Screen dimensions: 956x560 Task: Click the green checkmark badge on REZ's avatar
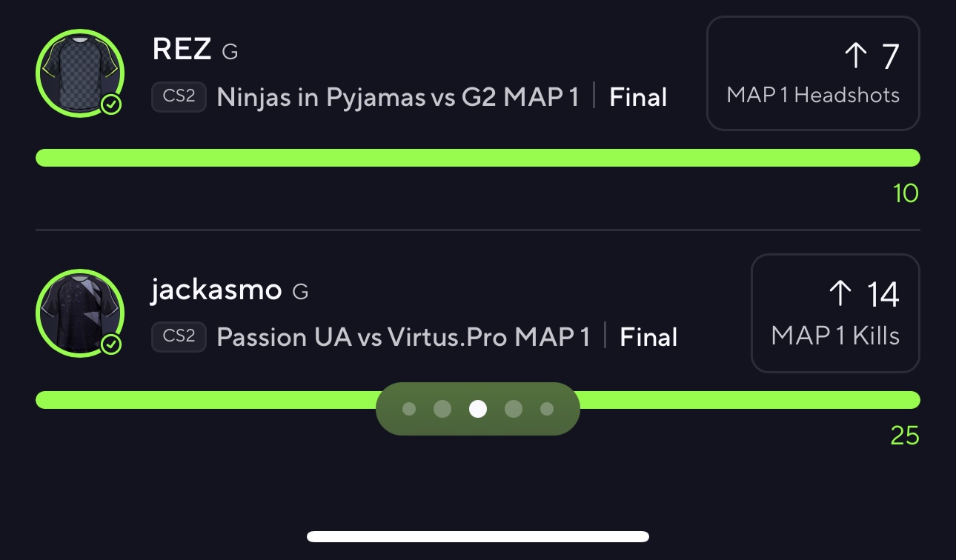coord(111,105)
